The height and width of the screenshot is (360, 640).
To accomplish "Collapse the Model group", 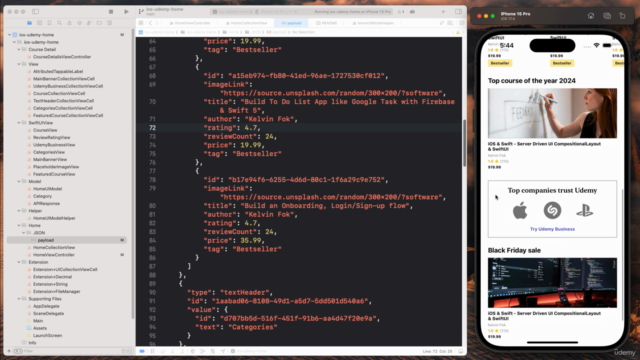I will point(19,182).
